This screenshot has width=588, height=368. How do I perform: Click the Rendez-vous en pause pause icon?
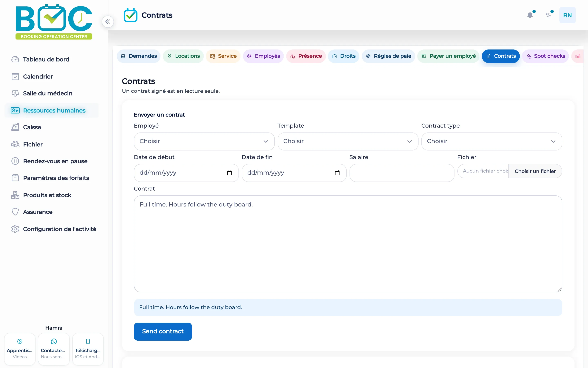coord(15,161)
